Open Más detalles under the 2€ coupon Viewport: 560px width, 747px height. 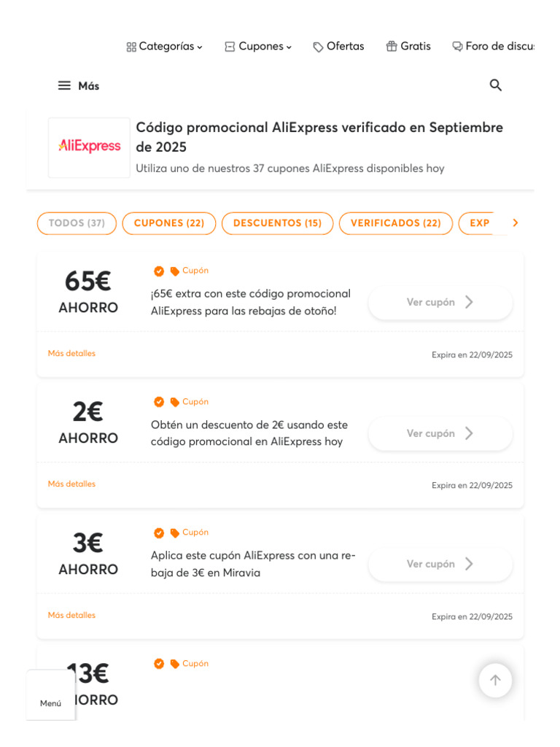point(71,484)
